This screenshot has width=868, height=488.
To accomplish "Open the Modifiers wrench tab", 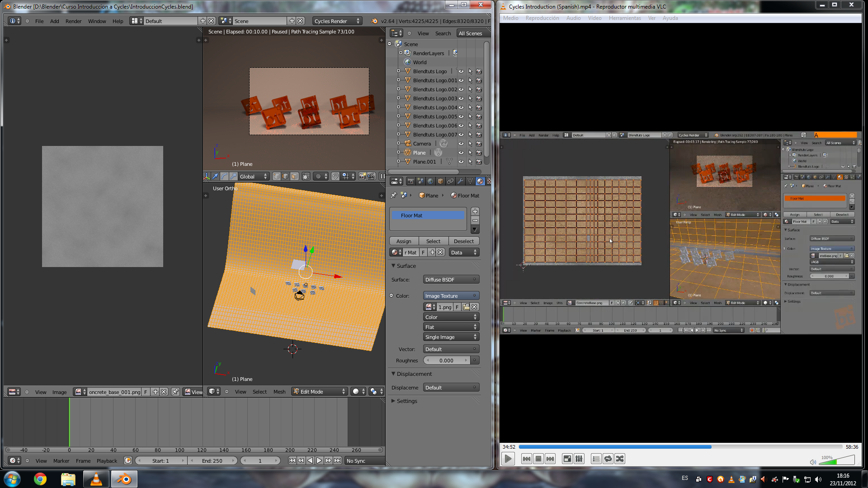I will [x=460, y=181].
